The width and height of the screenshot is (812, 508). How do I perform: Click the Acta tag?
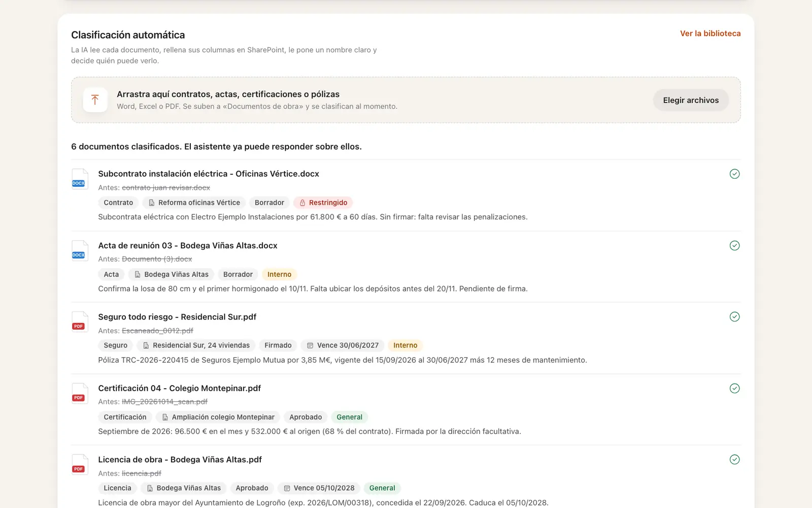[111, 274]
